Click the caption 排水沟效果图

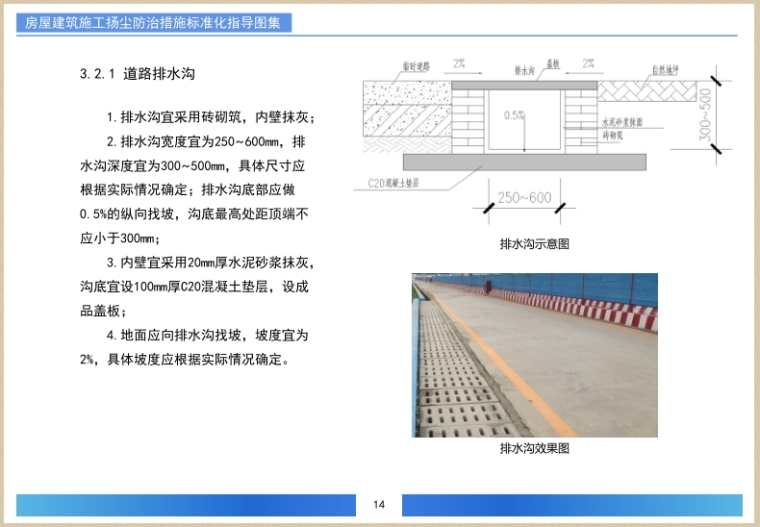click(x=534, y=449)
